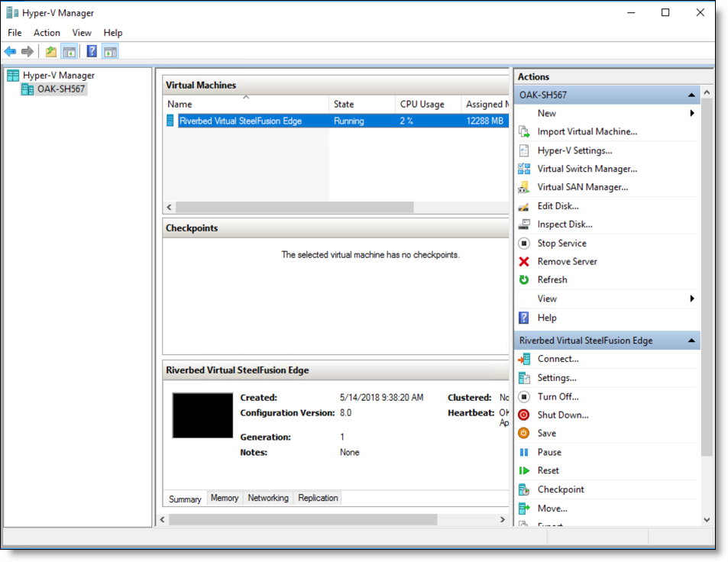Click Connect... for the virtual machine
728x562 pixels.
point(558,359)
